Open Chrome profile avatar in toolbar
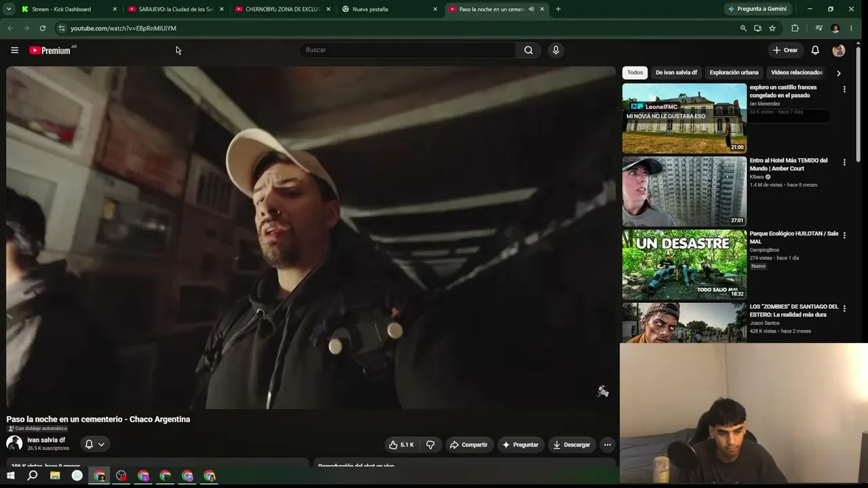The image size is (868, 488). click(x=835, y=28)
